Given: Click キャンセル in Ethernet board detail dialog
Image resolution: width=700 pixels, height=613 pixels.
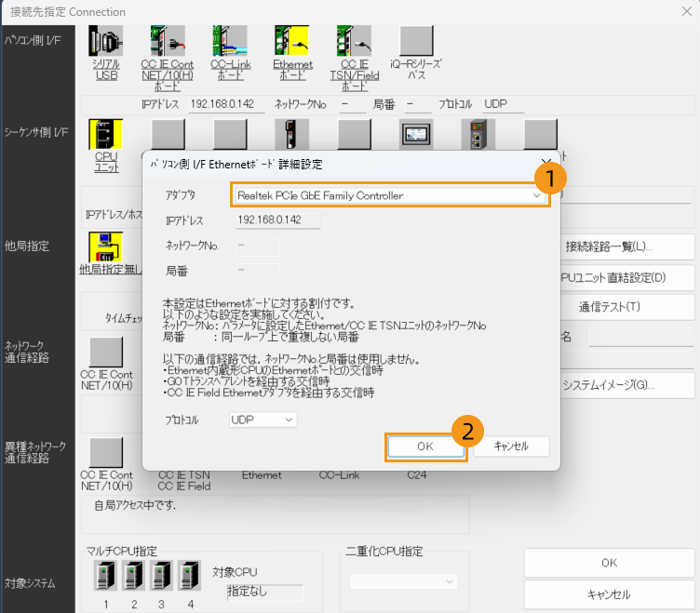Looking at the screenshot, I should coord(511,446).
